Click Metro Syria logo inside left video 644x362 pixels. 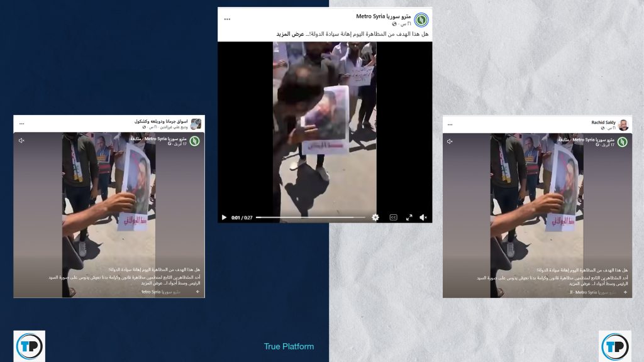coord(194,141)
